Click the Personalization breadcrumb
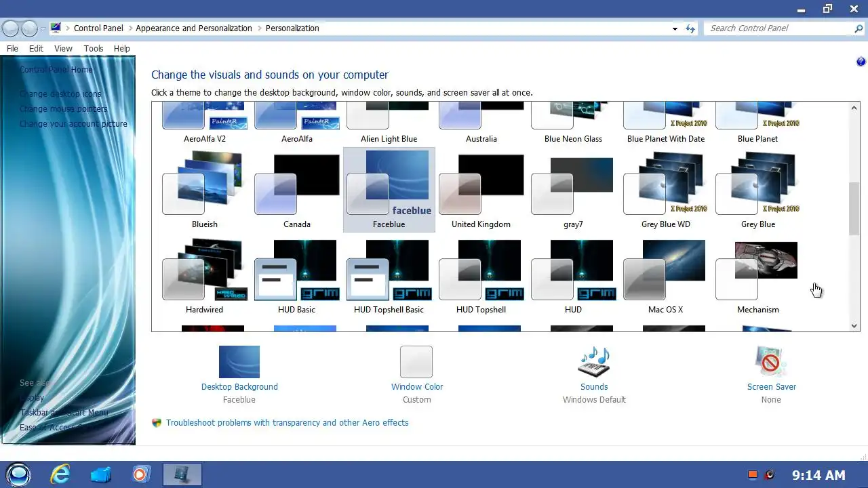This screenshot has height=488, width=868. click(292, 28)
